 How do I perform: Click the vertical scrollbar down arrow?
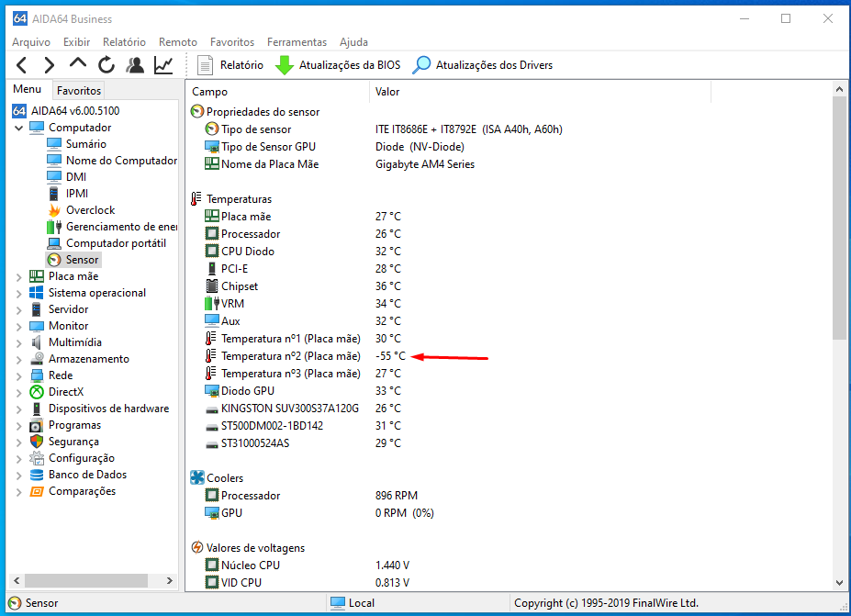(839, 583)
